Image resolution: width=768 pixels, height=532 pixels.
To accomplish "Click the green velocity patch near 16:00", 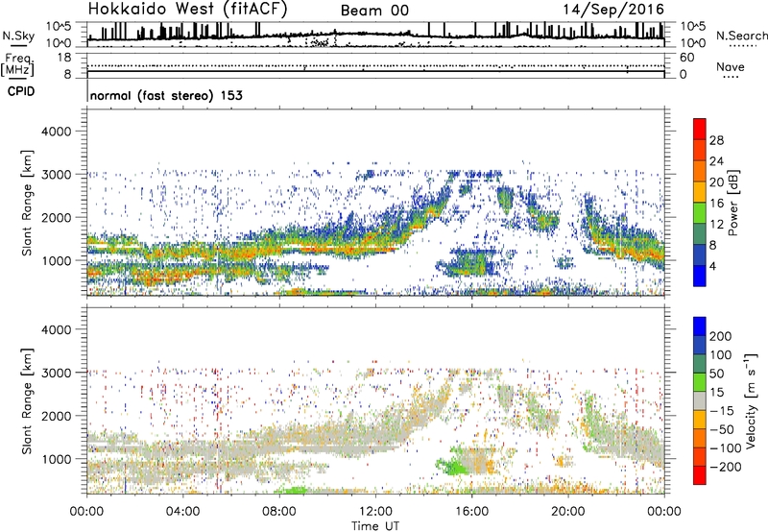I will point(453,466).
